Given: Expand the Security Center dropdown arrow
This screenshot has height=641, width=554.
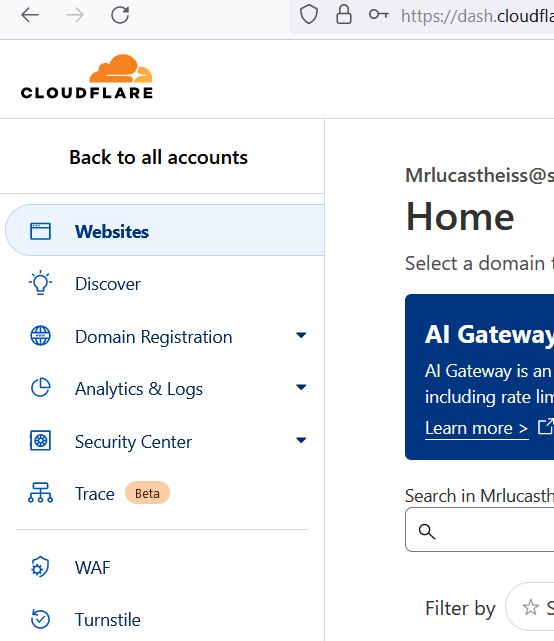Looking at the screenshot, I should point(301,440).
